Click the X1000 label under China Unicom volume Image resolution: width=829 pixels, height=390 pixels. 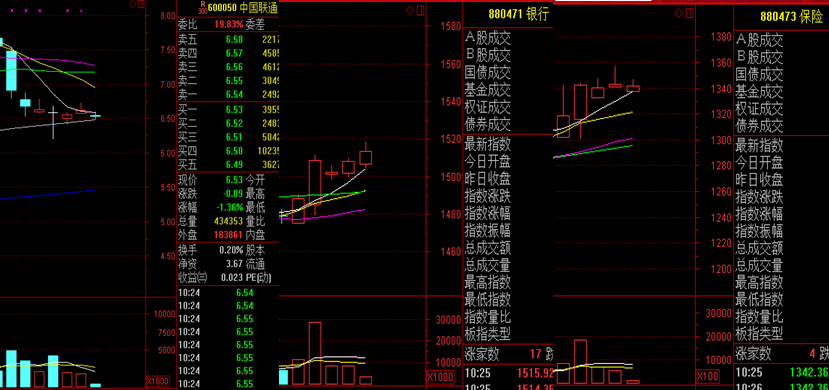[158, 381]
